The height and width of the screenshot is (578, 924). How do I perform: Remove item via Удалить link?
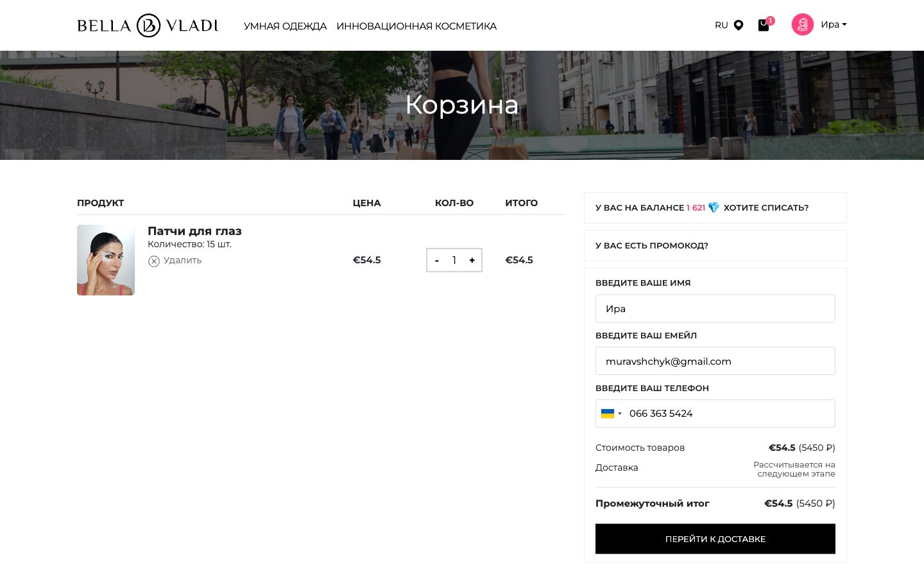click(182, 260)
